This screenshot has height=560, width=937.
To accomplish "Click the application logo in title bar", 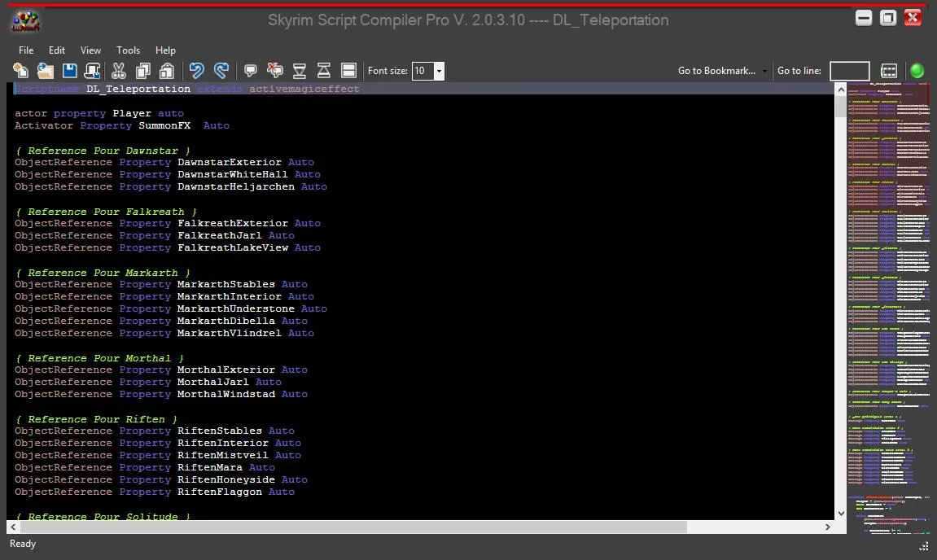I will [x=26, y=21].
